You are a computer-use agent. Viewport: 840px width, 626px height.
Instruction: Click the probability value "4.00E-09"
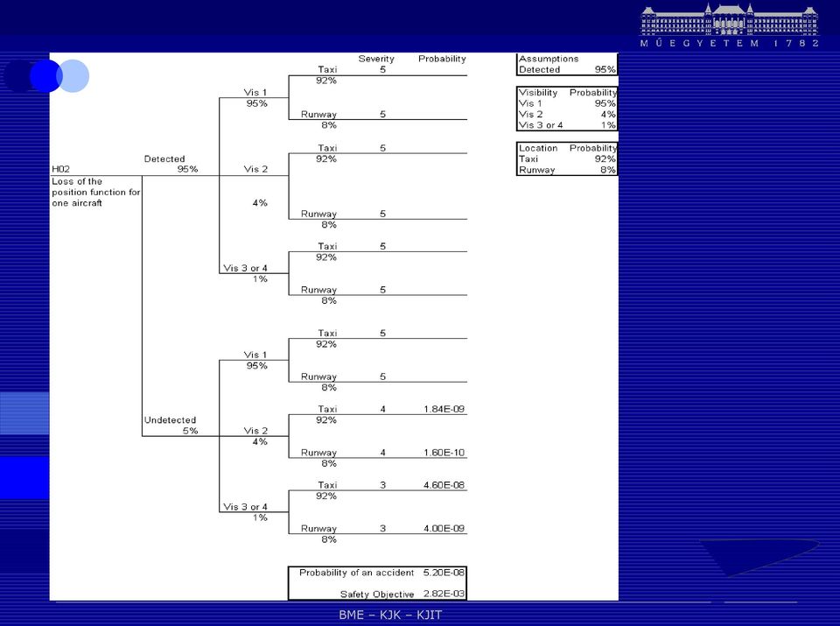(x=444, y=529)
